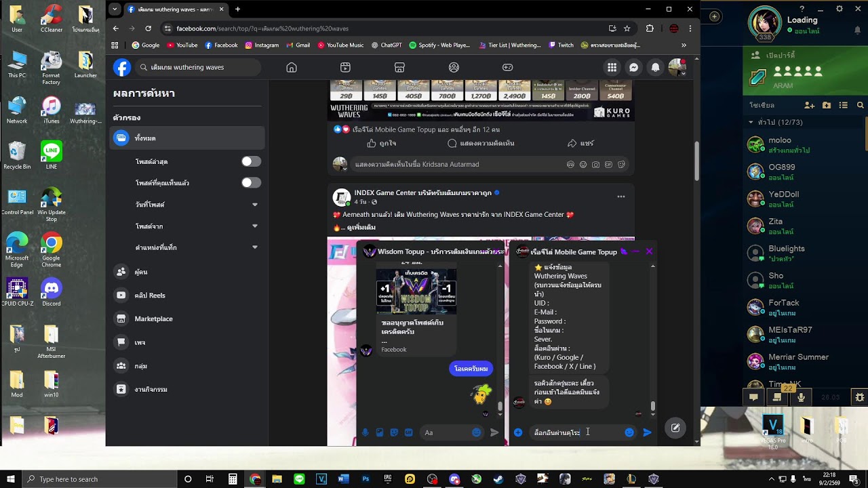
Task: Toggle โพสต์ที่คุณเห็นแล้ว filter switch
Action: pyautogui.click(x=251, y=182)
